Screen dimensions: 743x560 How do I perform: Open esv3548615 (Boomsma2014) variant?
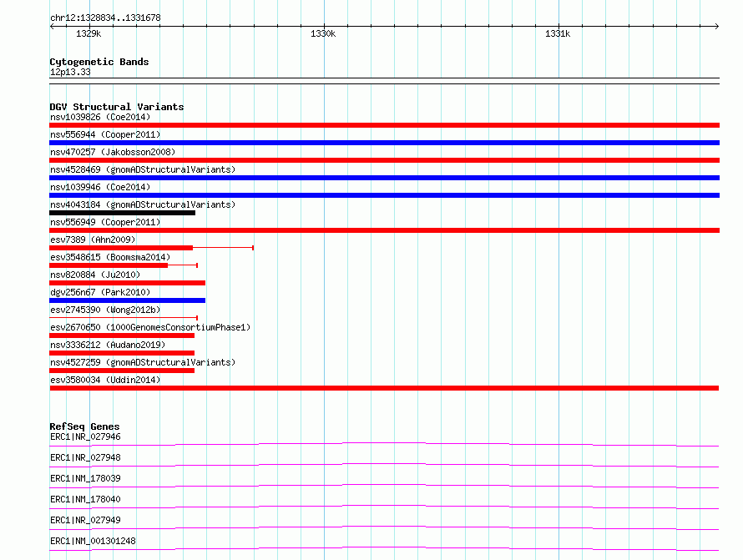point(110,257)
